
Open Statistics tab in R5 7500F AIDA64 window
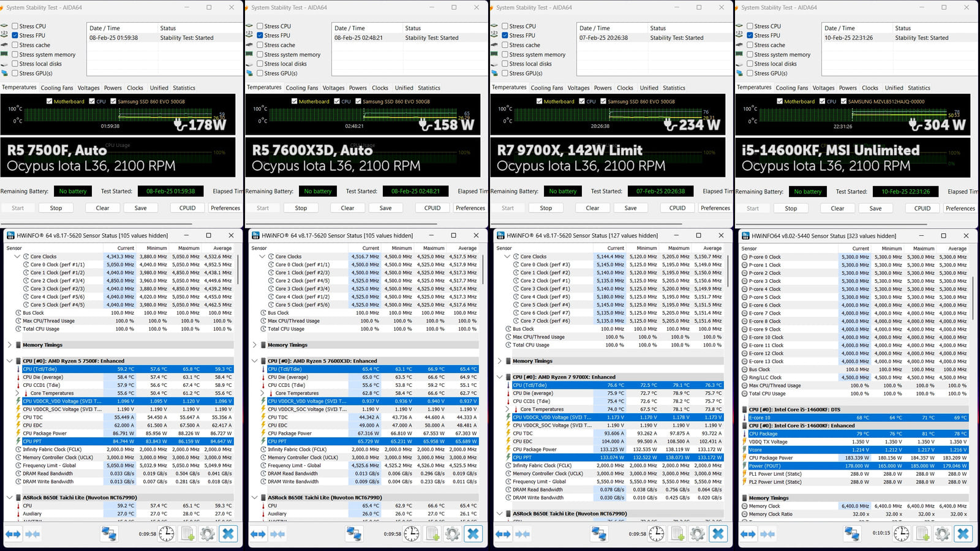[x=184, y=88]
